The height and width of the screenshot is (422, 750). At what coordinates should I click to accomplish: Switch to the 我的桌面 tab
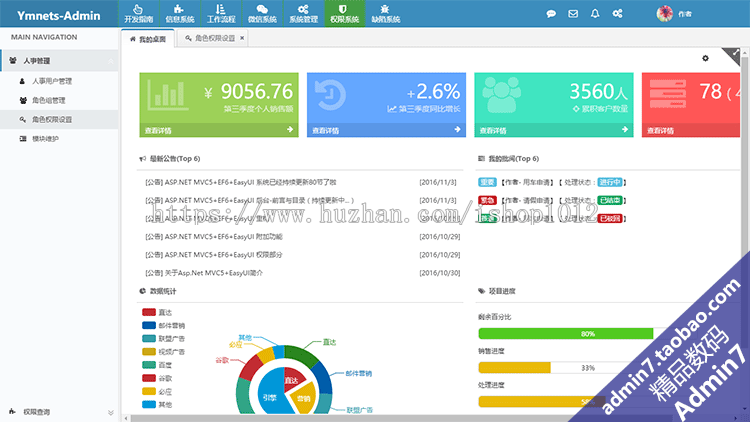[x=148, y=39]
